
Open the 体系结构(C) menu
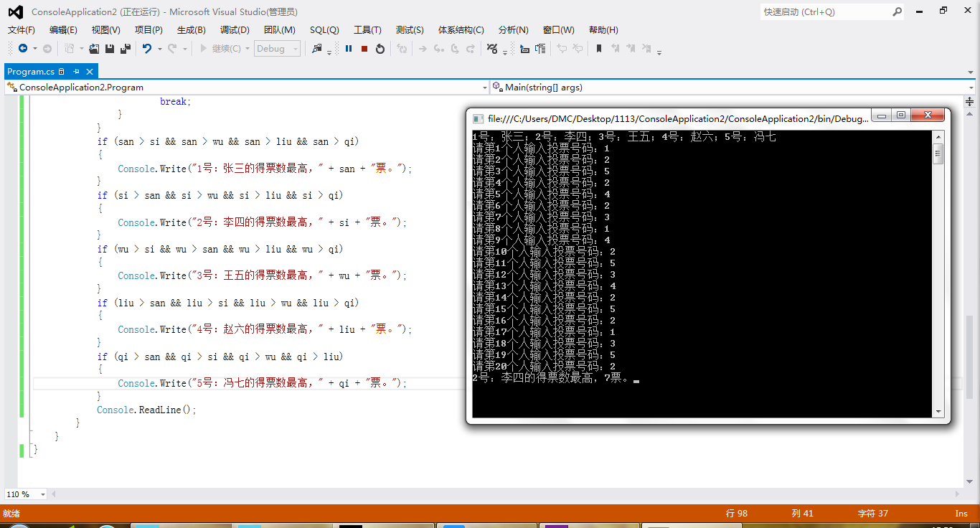pos(461,30)
